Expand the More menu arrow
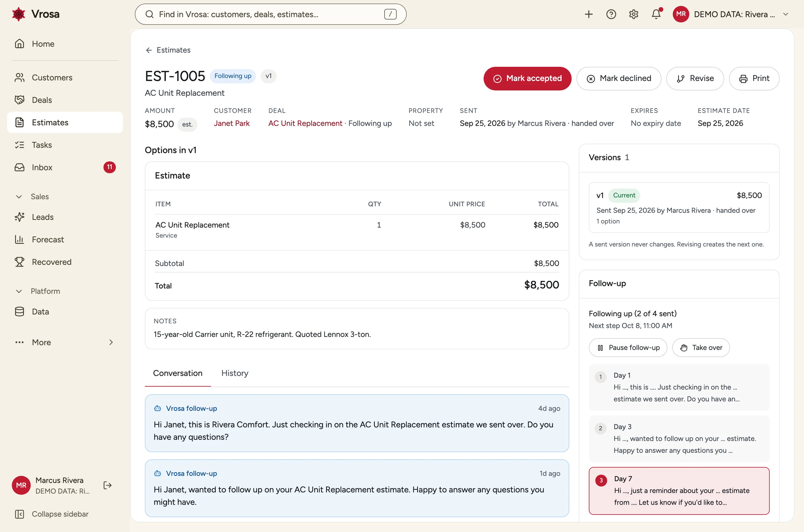804x532 pixels. pyautogui.click(x=111, y=342)
